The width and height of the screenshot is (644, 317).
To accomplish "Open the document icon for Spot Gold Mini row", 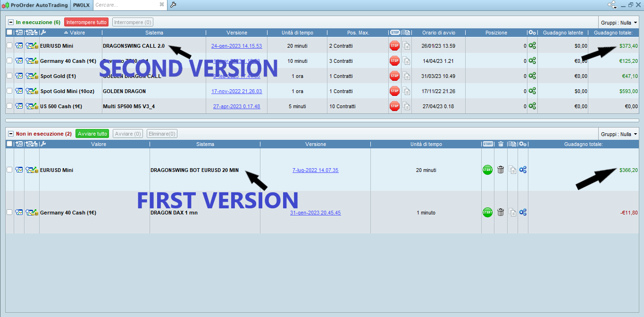I will 407,91.
